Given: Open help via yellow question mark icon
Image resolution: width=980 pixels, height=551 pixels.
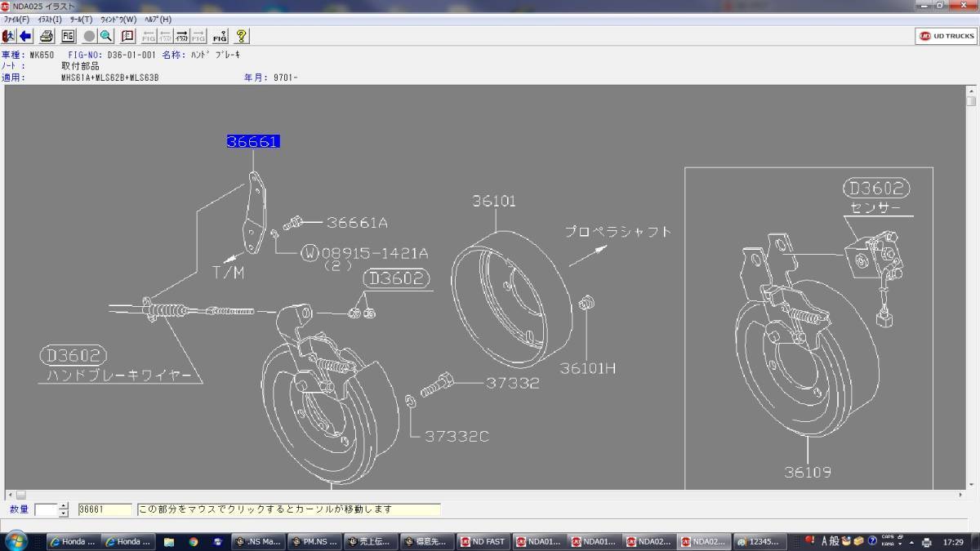Looking at the screenshot, I should 242,36.
